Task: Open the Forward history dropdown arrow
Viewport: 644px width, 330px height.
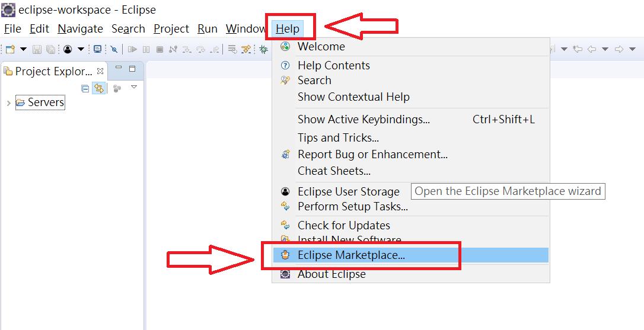Action: pyautogui.click(x=632, y=50)
